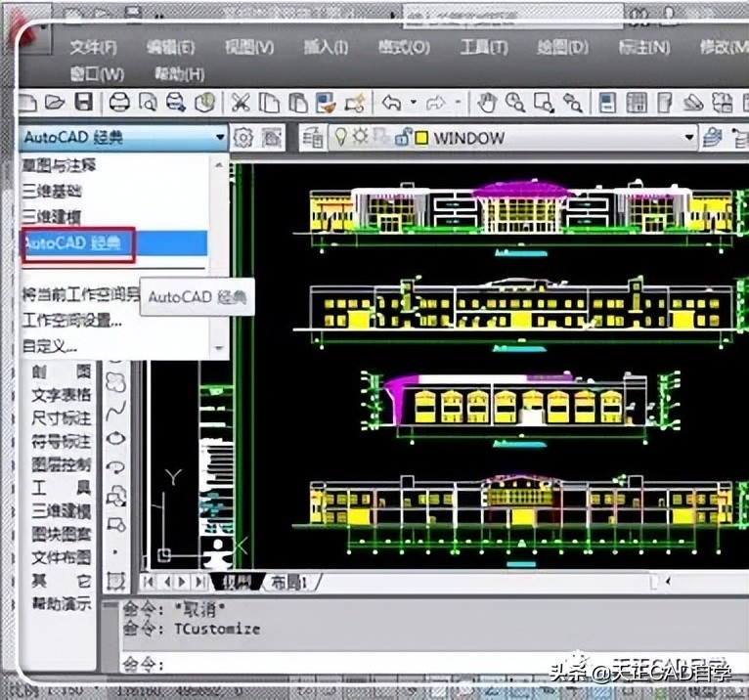This screenshot has width=749, height=700.
Task: Choose 草图与注释 workspace from list
Action: point(59,165)
